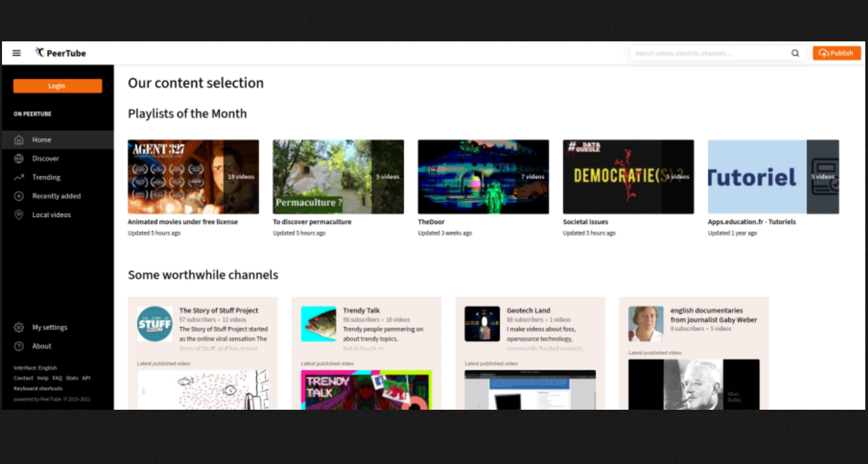Focus the video search field
The image size is (868, 464).
pos(710,53)
